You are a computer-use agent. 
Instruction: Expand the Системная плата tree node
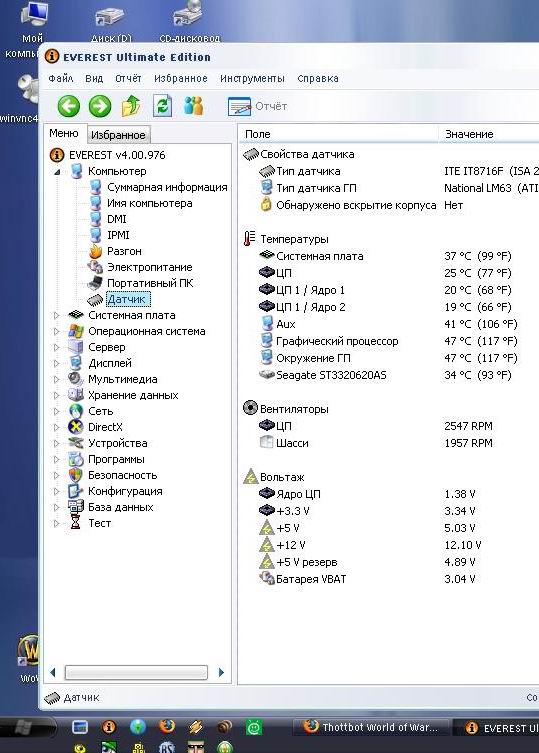(56, 316)
